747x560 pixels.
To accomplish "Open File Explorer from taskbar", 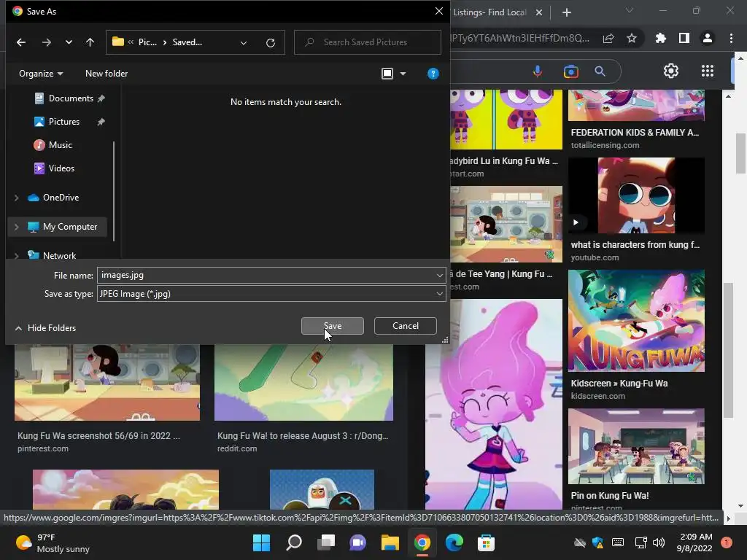I will point(390,542).
